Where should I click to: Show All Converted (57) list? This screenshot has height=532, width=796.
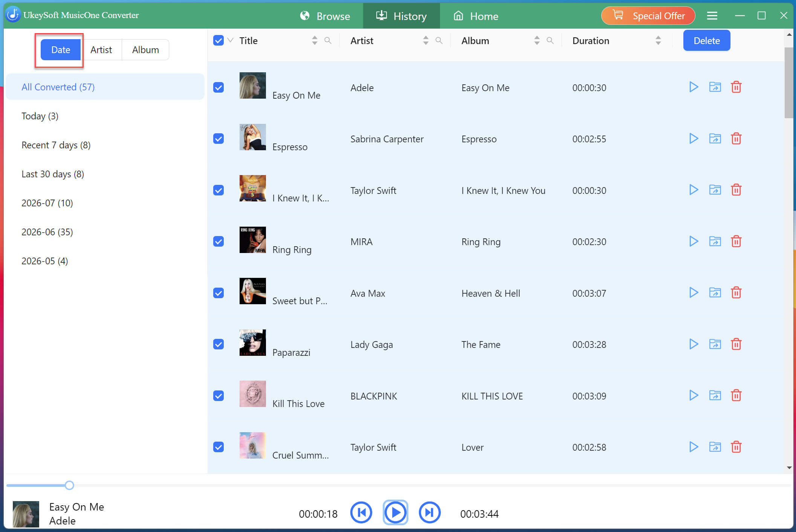[105, 87]
